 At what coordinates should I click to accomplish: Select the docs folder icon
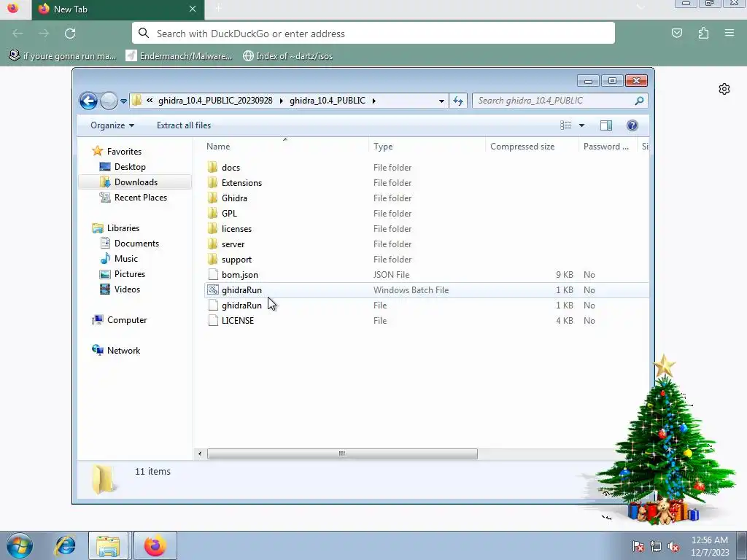(213, 168)
